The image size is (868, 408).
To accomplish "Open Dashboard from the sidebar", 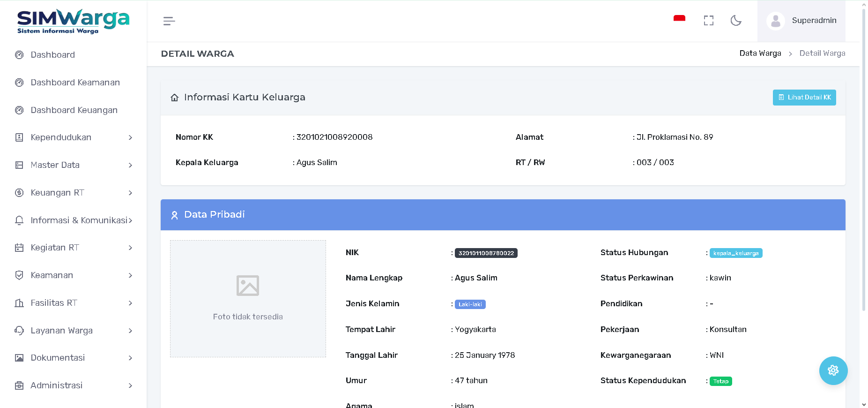I will [52, 55].
